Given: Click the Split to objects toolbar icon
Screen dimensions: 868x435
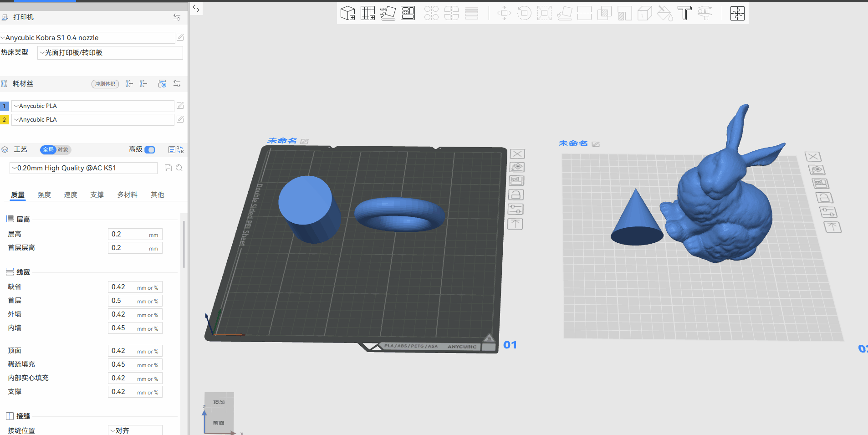Looking at the screenshot, I should 431,13.
